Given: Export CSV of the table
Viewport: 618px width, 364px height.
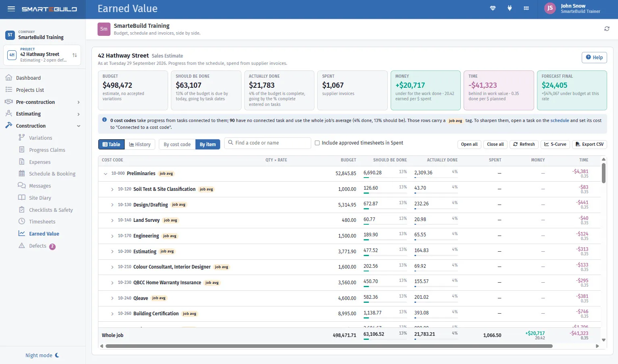Looking at the screenshot, I should pos(589,144).
